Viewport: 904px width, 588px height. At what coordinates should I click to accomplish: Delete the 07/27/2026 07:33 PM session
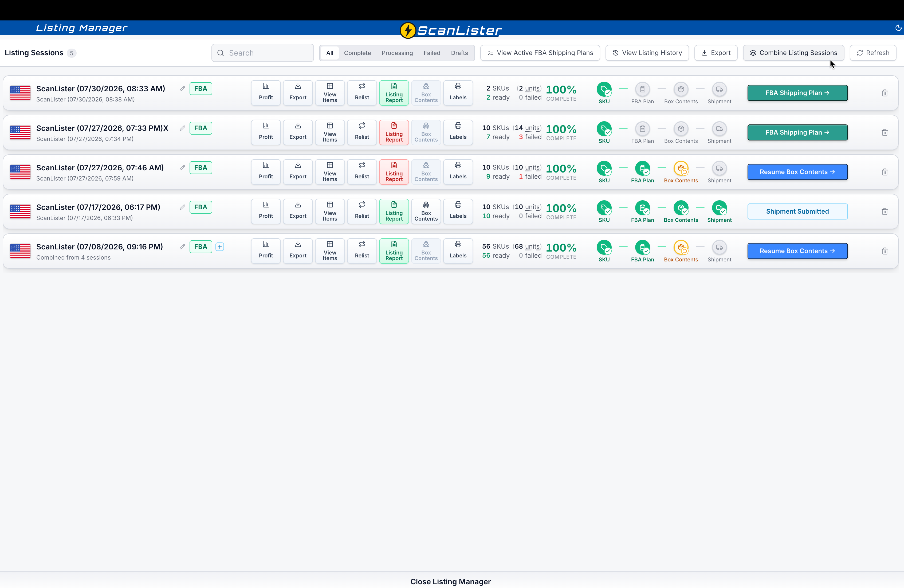click(x=885, y=132)
